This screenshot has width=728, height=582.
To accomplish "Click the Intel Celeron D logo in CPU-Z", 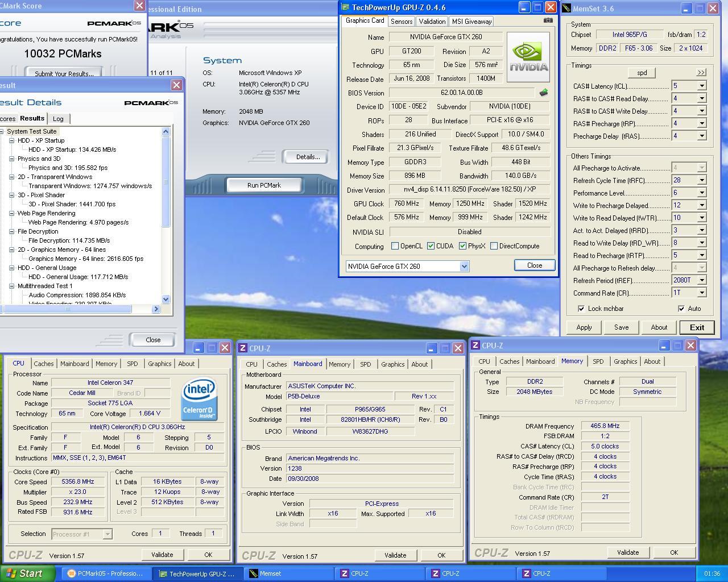I will (x=199, y=400).
